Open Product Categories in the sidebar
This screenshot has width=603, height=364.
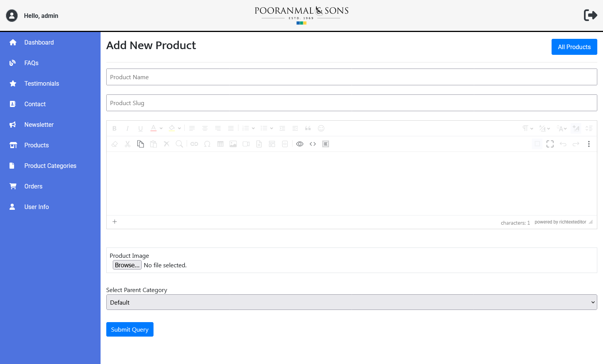pyautogui.click(x=50, y=166)
